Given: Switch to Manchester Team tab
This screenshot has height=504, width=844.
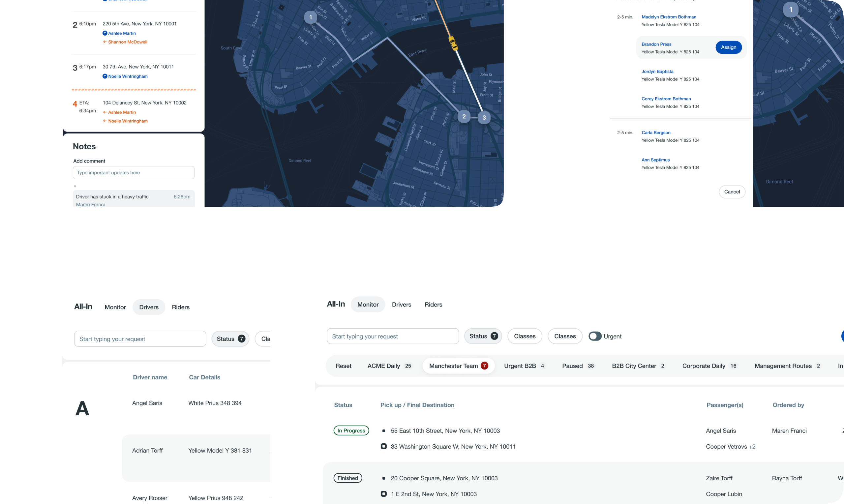Looking at the screenshot, I should pos(458,366).
